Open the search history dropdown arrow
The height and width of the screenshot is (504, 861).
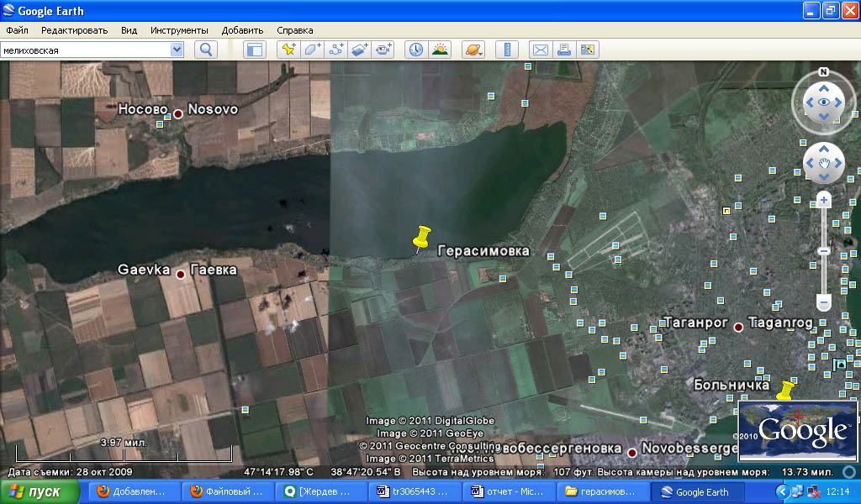pyautogui.click(x=177, y=50)
